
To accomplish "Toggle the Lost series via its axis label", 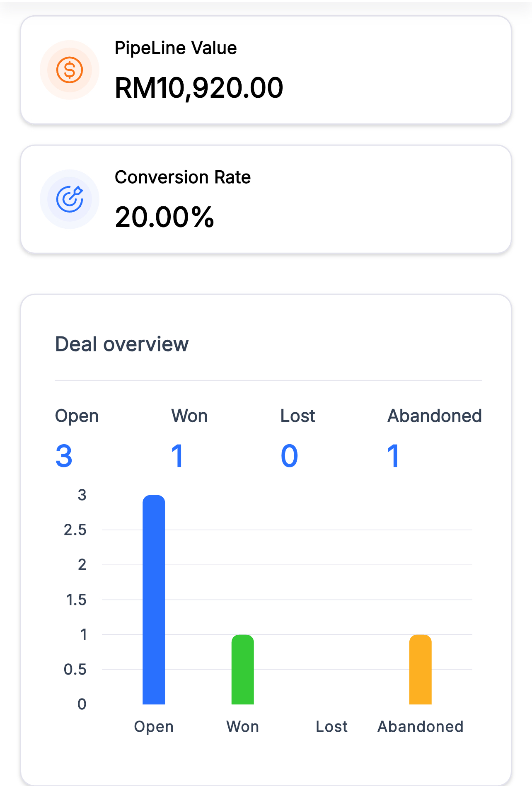I will [x=331, y=726].
